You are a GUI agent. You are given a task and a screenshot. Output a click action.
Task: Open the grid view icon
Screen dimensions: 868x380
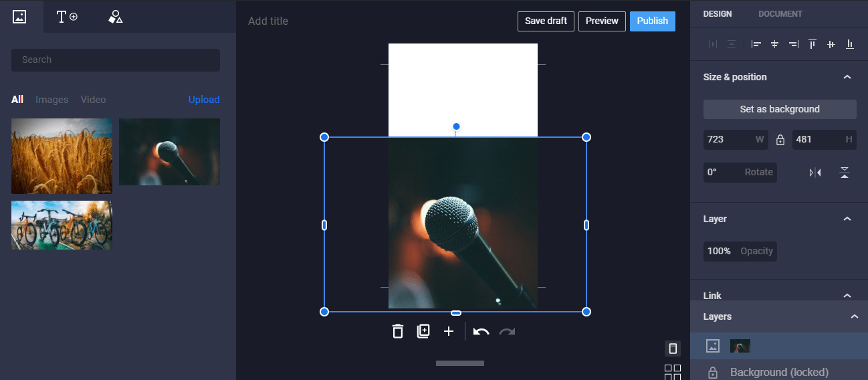tap(673, 372)
